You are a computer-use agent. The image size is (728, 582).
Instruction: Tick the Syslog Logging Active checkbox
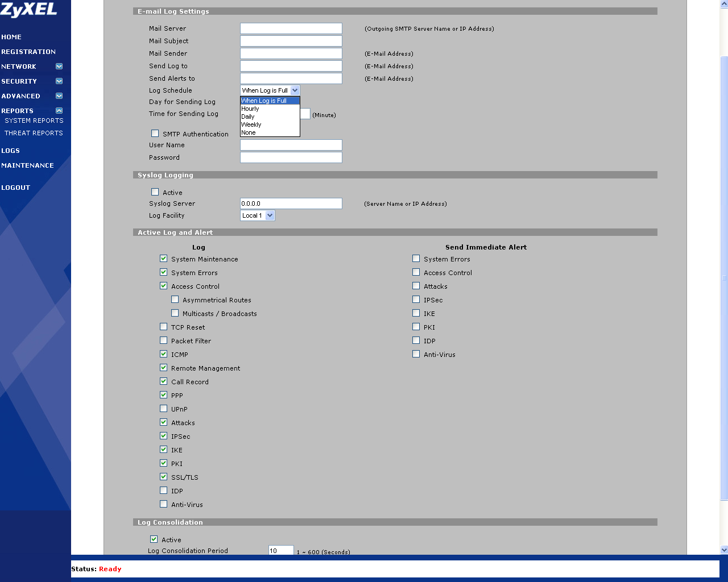[155, 192]
